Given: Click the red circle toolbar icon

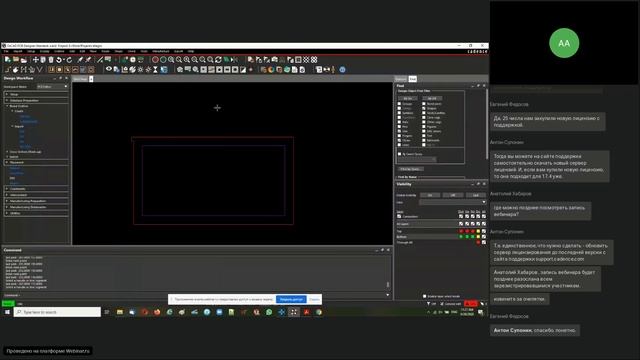Looking at the screenshot, I should (x=155, y=60).
